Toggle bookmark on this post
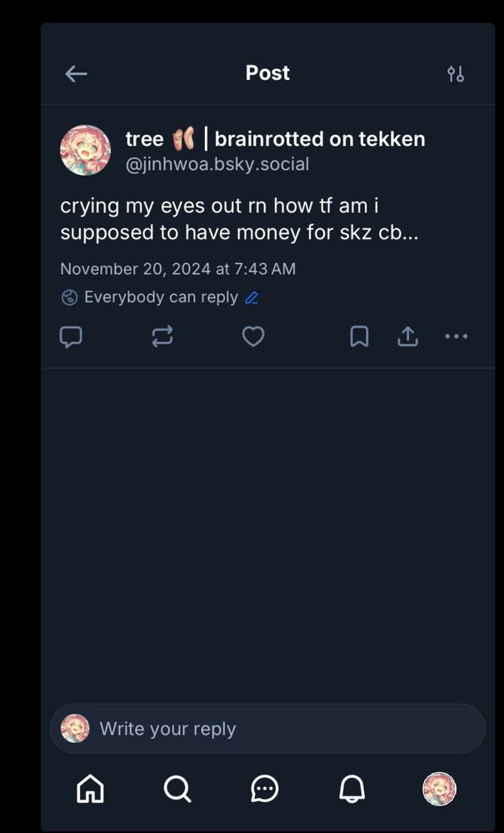 click(x=359, y=337)
